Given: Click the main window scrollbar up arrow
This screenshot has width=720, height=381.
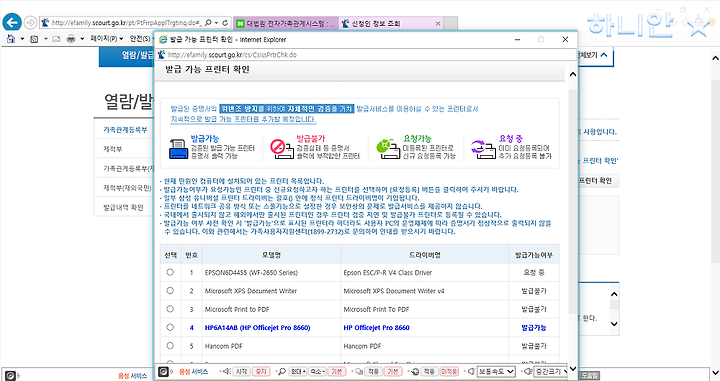Looking at the screenshot, I should (x=715, y=58).
